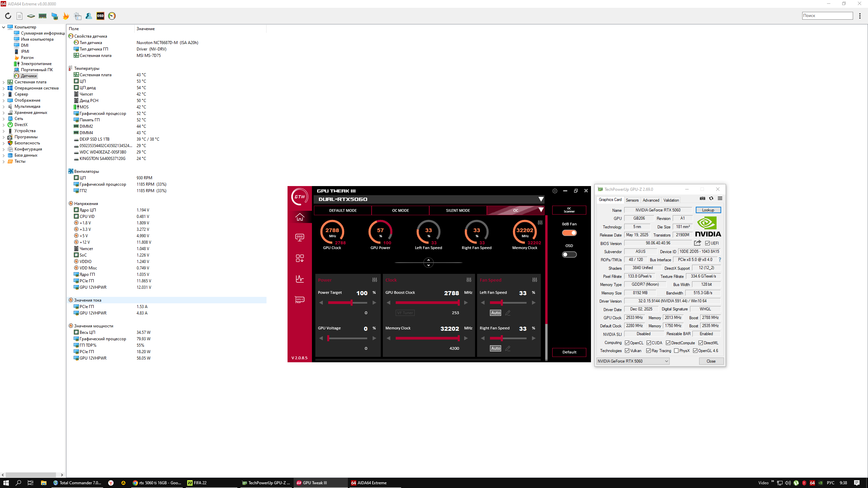868x488 pixels.
Task: Click the monitor with network card toolbar icon
Action: [x=54, y=16]
